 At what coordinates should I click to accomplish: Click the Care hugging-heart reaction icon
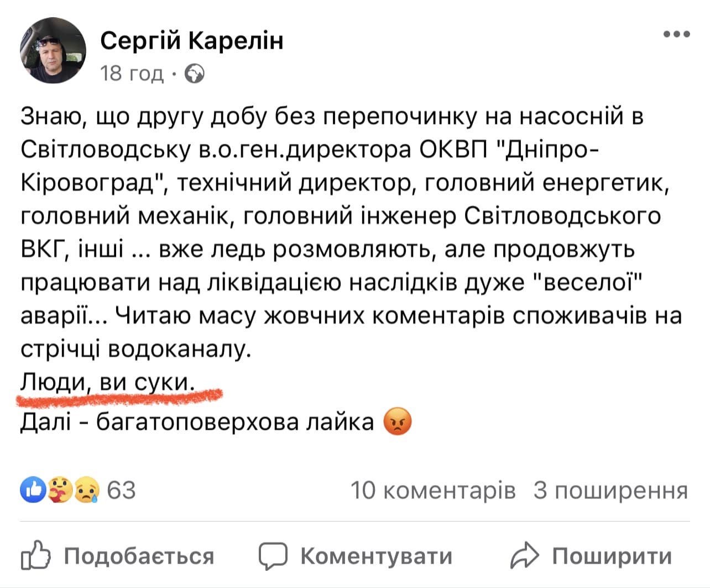(60, 490)
